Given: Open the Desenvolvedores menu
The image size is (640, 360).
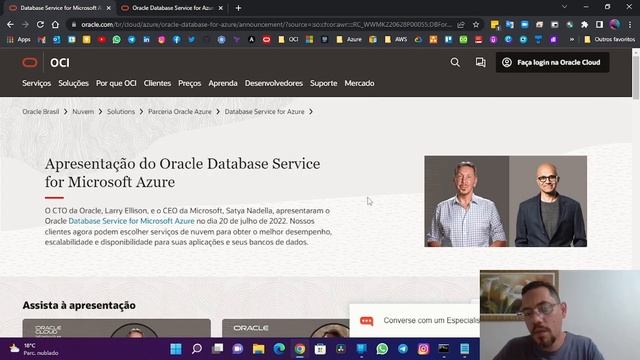Looking at the screenshot, I should click(x=274, y=83).
